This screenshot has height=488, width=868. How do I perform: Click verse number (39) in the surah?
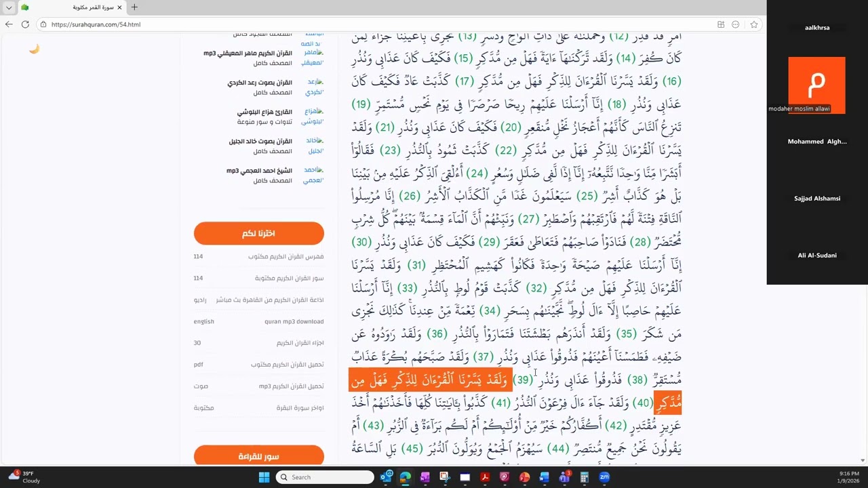pos(522,380)
